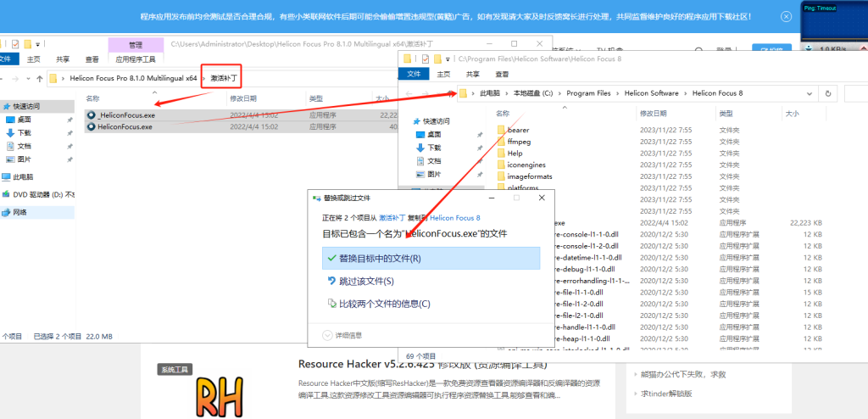Open quick access toolbar dropdown in left window
Screen dimensions: 868x419
[x=37, y=44]
